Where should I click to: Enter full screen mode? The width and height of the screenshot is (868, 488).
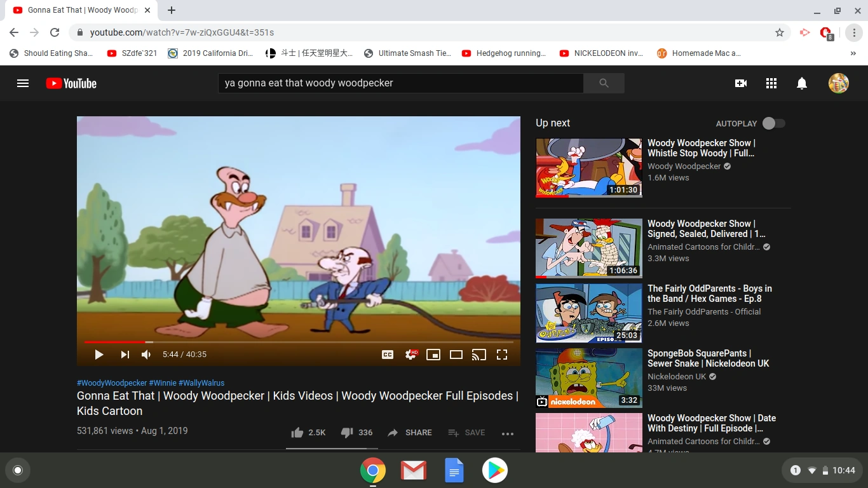[502, 355]
